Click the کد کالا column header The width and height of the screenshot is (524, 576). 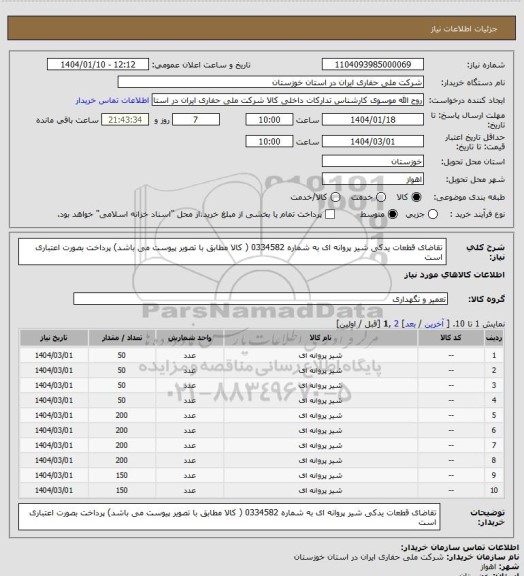click(451, 338)
